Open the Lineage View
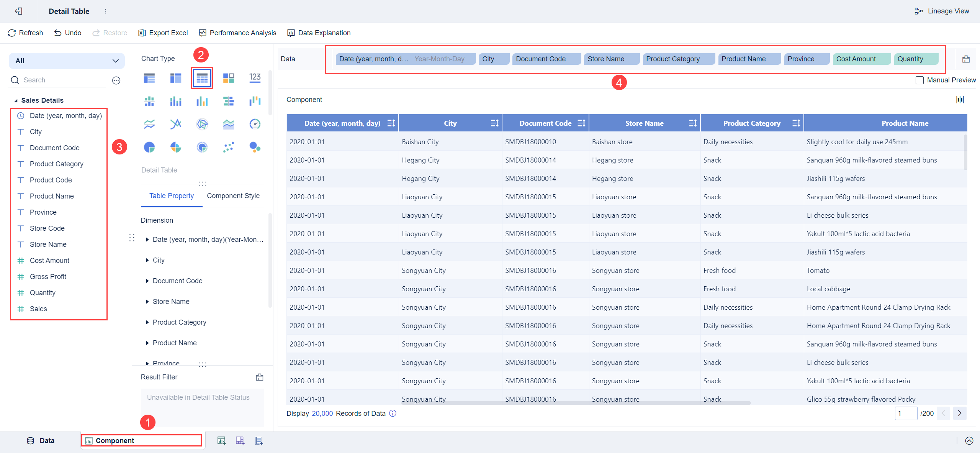 pyautogui.click(x=942, y=11)
